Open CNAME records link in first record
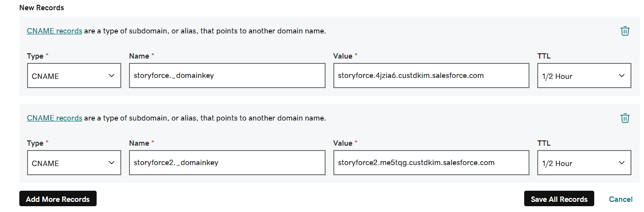Image resolution: width=644 pixels, height=212 pixels. pyautogui.click(x=55, y=31)
